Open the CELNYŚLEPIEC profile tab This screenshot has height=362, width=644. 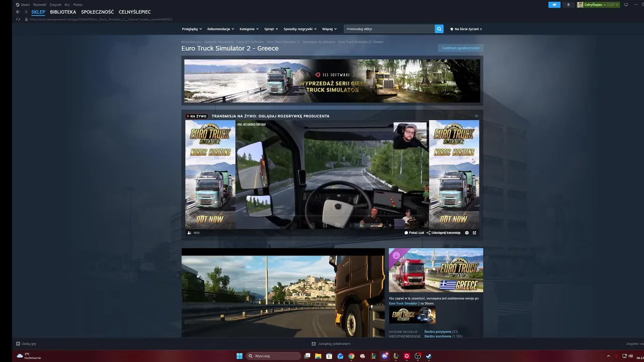pos(135,12)
